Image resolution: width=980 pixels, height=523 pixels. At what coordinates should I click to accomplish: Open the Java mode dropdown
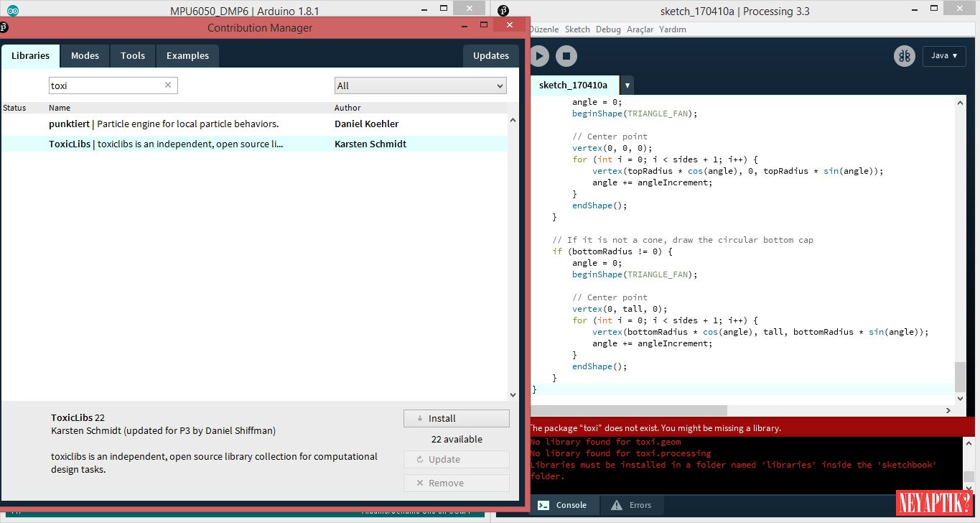coord(944,56)
